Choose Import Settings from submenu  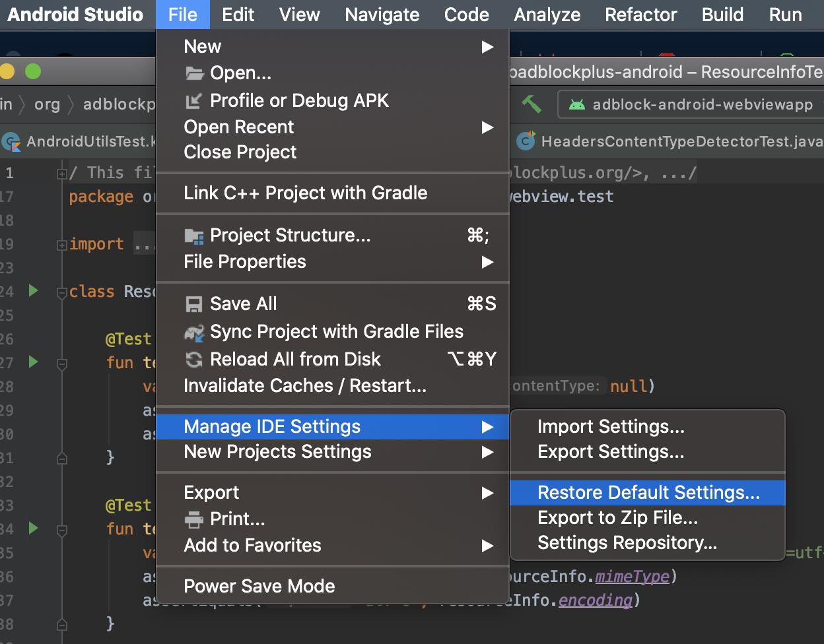point(611,427)
